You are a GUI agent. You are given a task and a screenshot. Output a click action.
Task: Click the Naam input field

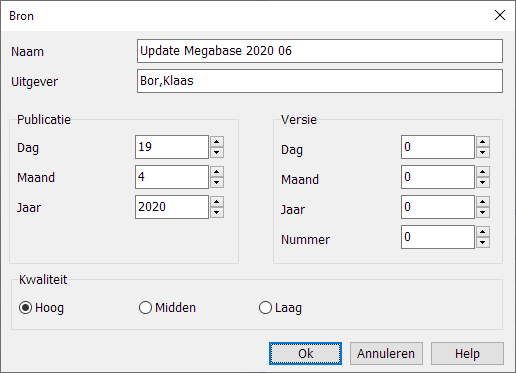tap(320, 51)
